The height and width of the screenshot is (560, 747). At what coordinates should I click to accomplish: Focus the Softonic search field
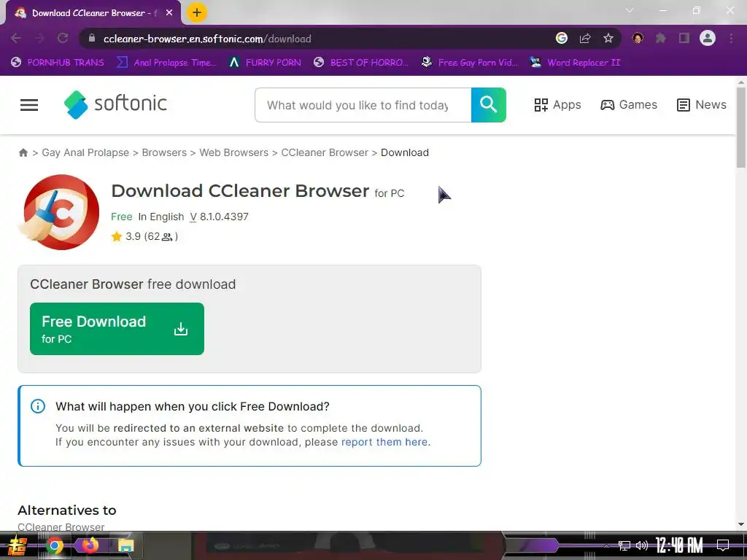pyautogui.click(x=363, y=105)
